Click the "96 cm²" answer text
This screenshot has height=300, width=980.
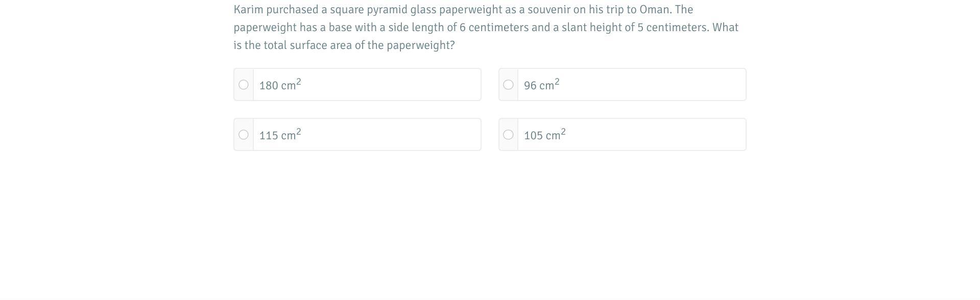pyautogui.click(x=541, y=85)
